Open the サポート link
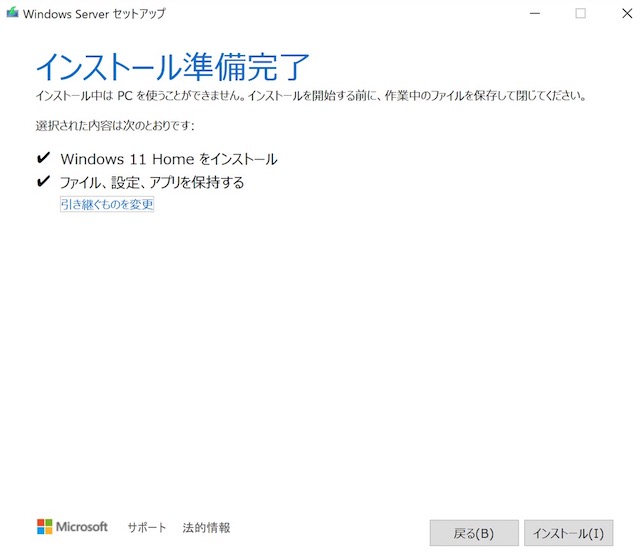Screen dimensions: 640x559 coord(147,527)
